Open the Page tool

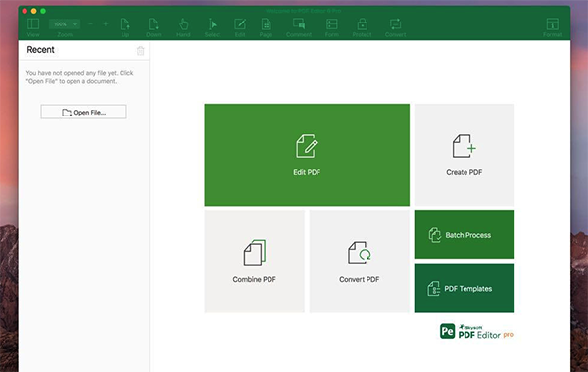point(266,27)
